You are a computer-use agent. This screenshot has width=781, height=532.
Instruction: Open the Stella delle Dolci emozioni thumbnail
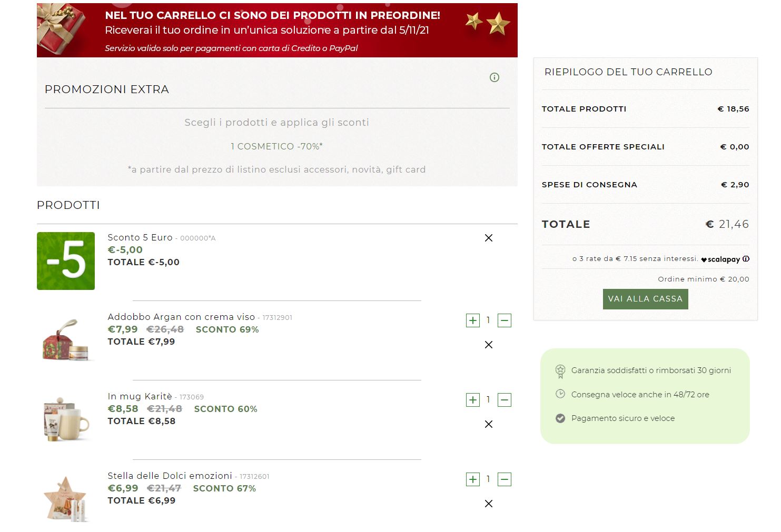tap(66, 499)
